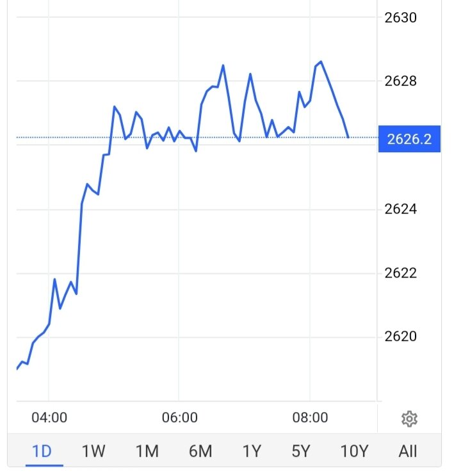Click the 04:00 time axis label
Viewport: 454px width, 476px height.
tap(49, 418)
